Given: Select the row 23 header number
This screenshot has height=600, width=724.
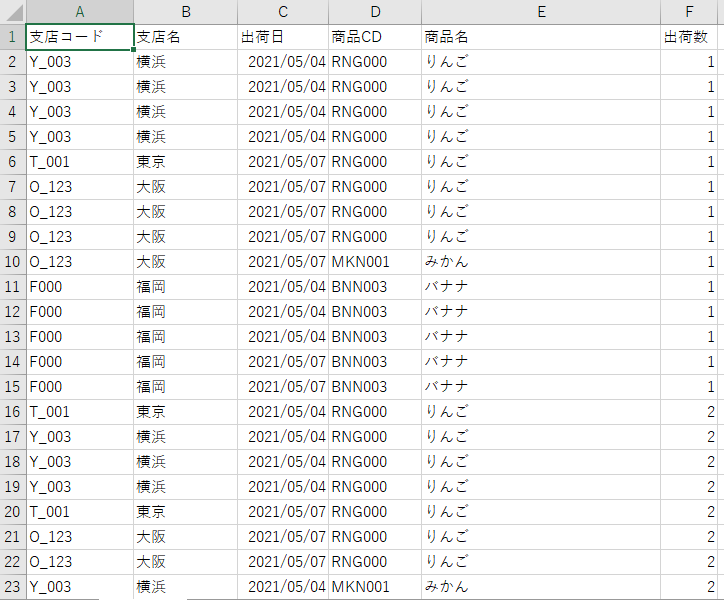Looking at the screenshot, I should coord(13,587).
